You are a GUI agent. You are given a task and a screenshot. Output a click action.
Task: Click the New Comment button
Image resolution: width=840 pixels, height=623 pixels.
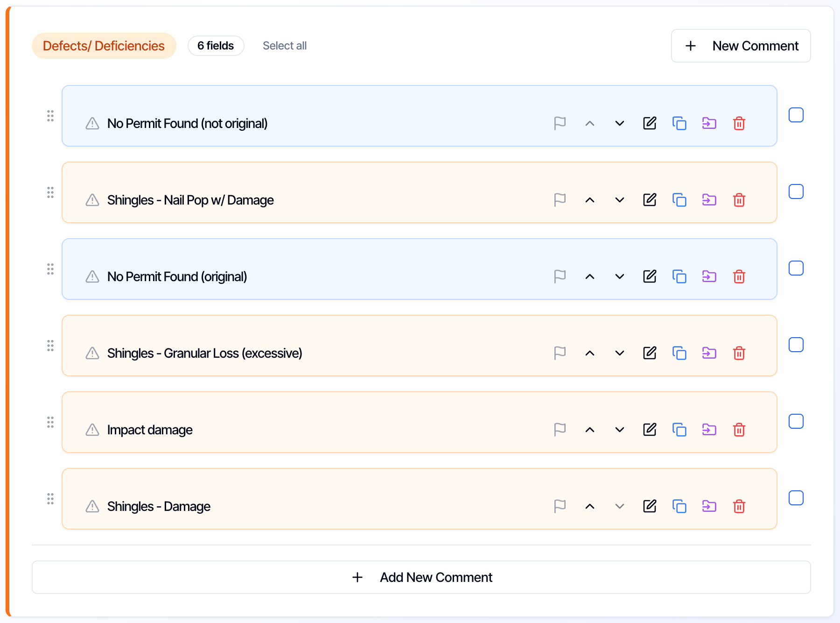(741, 46)
